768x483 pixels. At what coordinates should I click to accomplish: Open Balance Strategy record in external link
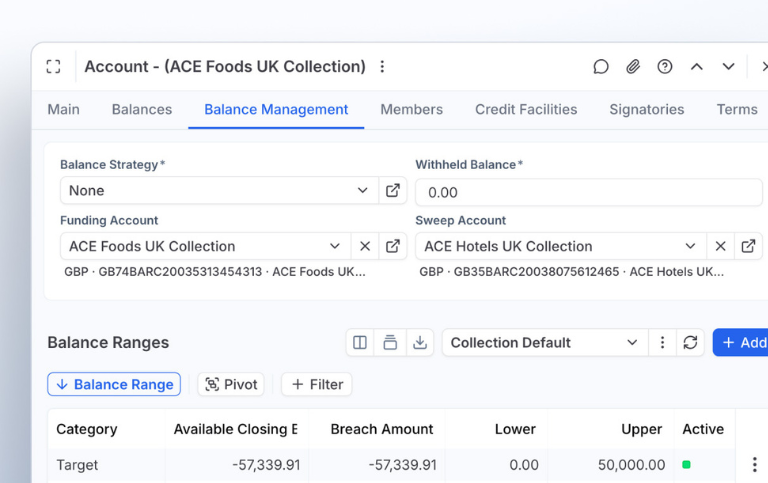(x=393, y=191)
